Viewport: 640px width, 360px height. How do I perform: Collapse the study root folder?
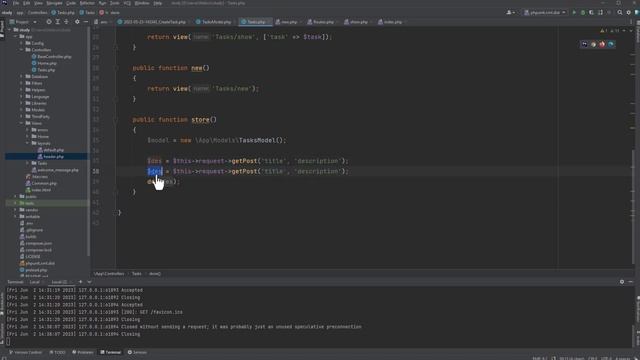[10, 30]
